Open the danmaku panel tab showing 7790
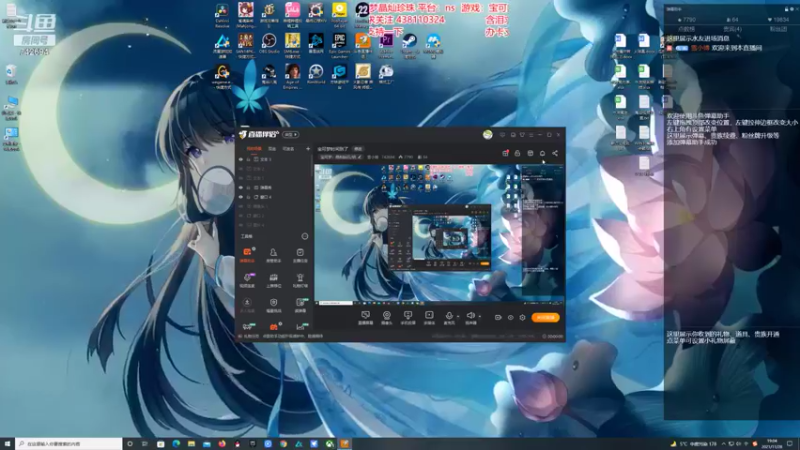Image resolution: width=800 pixels, height=450 pixels. point(686,20)
